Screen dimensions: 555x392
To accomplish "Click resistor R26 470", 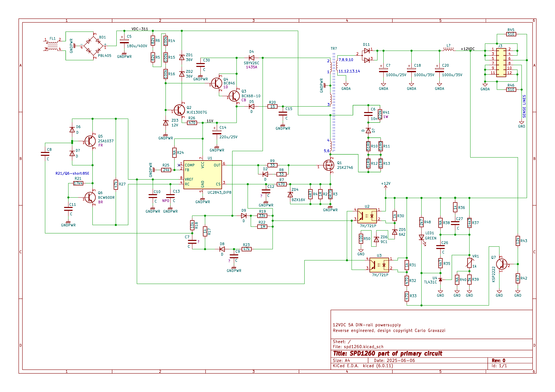I will click(192, 123).
